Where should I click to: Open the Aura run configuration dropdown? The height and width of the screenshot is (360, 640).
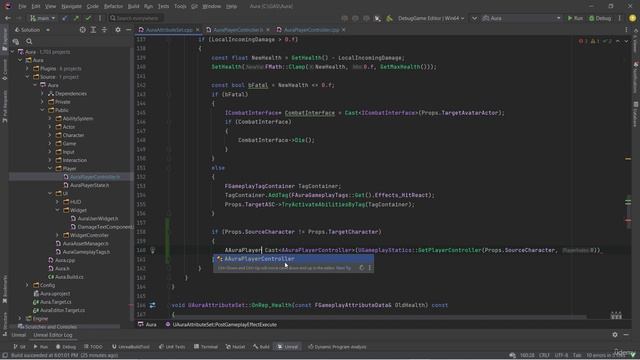[521, 18]
